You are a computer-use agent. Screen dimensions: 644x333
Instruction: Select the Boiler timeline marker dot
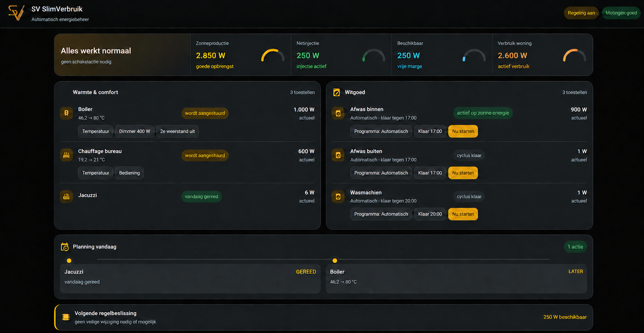point(335,261)
